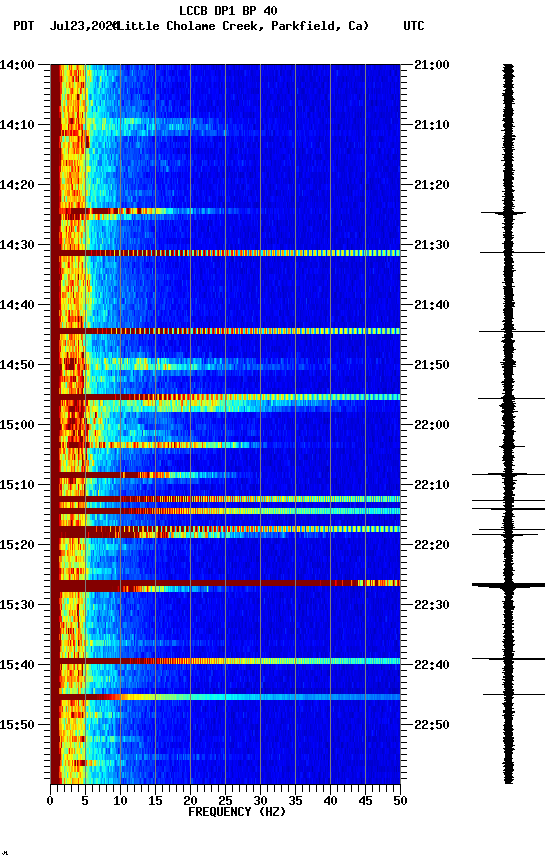Click the '15:50' PDT time label

17,726
